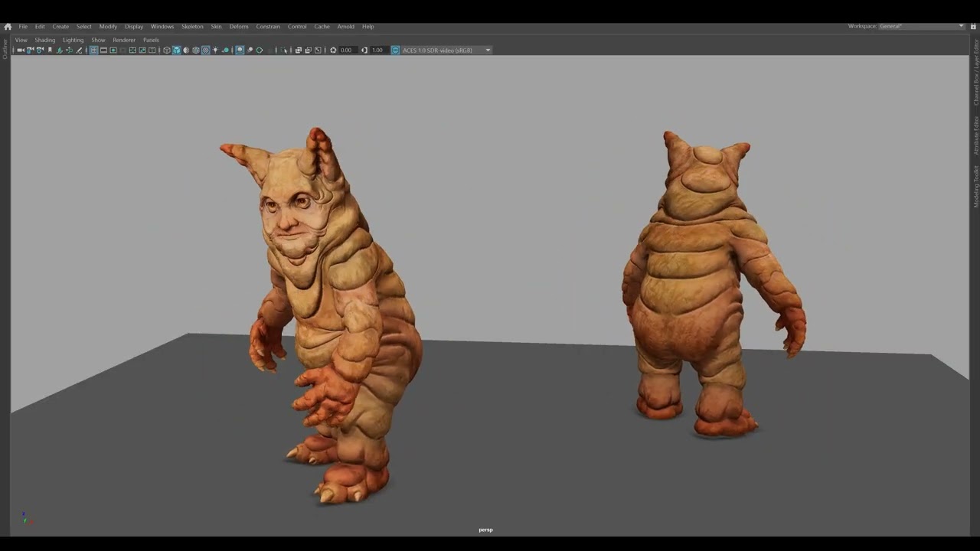The image size is (980, 551).
Task: Click the Safe Title icon
Action: click(x=152, y=51)
